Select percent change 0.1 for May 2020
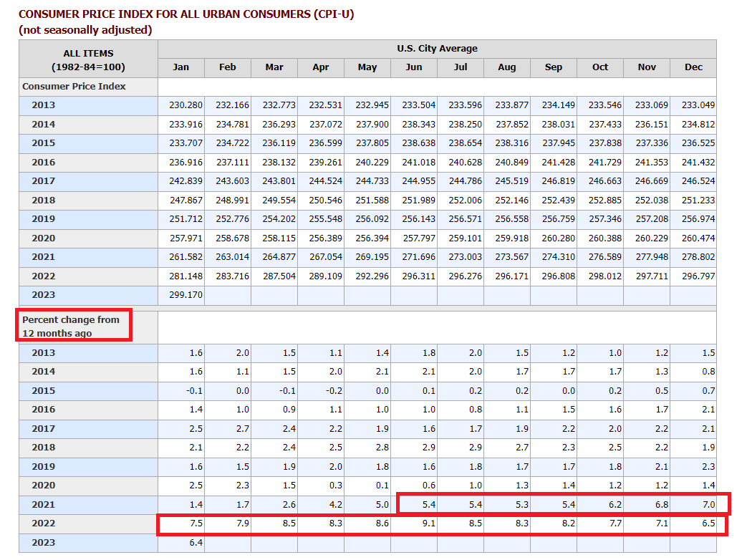Viewport: 742px width, 560px height. pos(382,486)
